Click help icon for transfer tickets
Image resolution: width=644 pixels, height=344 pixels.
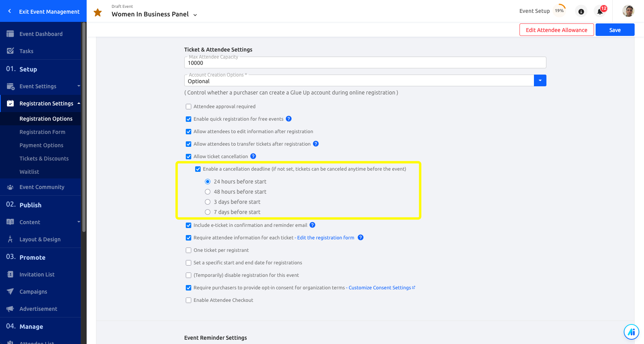(x=316, y=144)
